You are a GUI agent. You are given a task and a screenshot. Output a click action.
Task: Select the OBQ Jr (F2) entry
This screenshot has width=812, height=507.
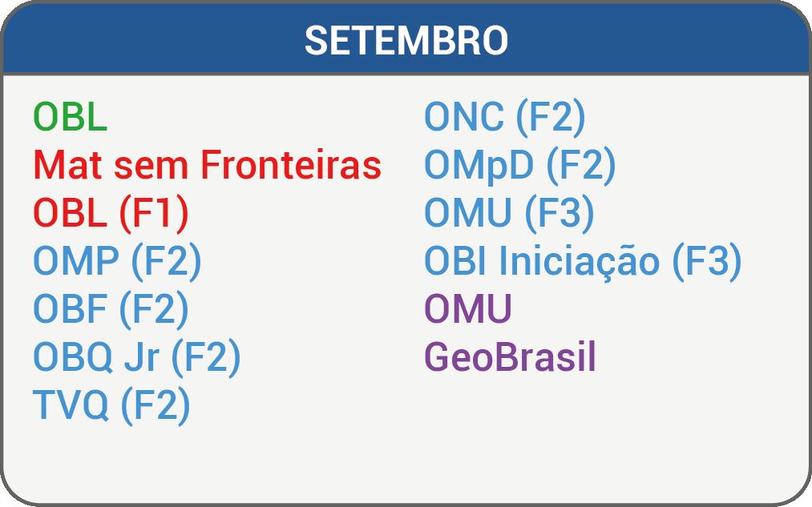[136, 357]
